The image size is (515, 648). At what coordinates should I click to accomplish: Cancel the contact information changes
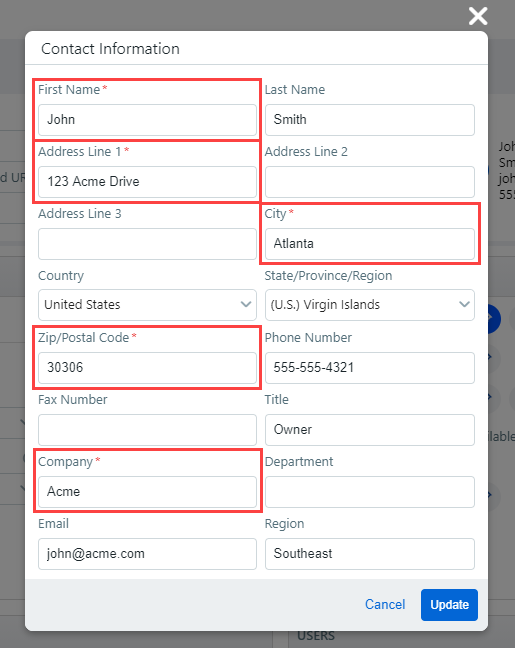point(385,605)
